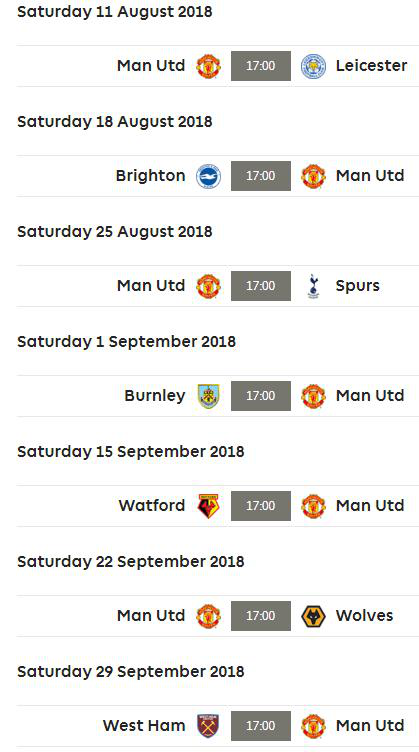Select the Brighton team name

(x=150, y=176)
